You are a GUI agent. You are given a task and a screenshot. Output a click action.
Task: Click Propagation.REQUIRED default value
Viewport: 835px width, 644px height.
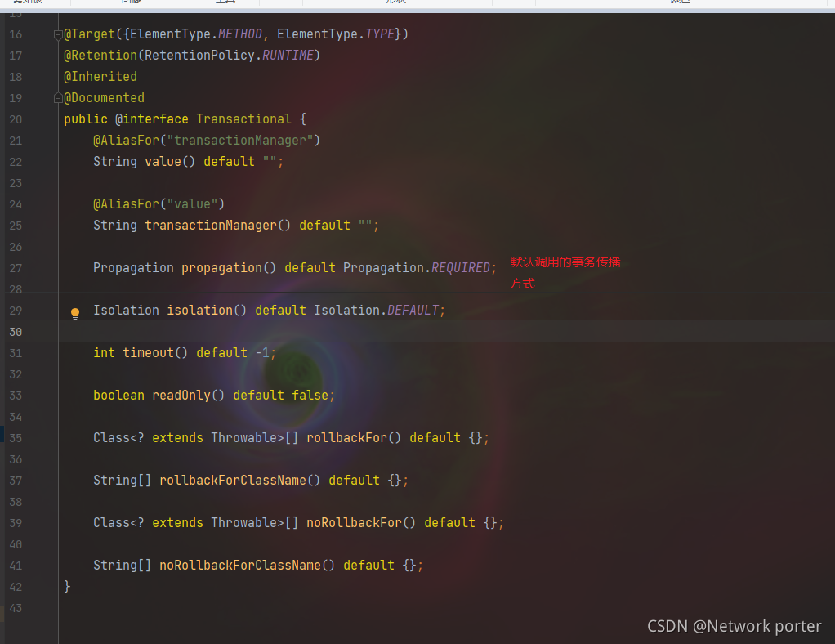[417, 267]
